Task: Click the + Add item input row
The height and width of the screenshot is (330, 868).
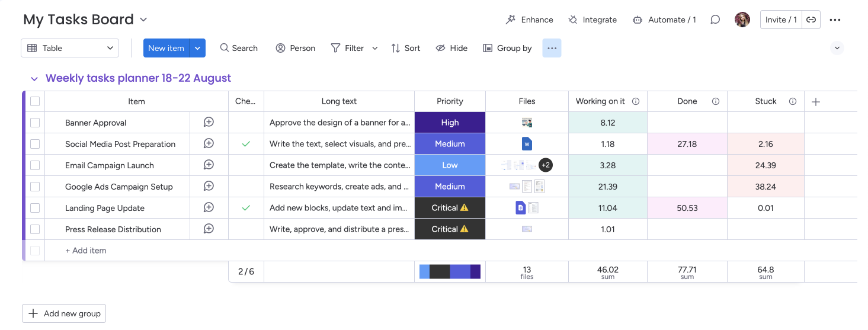Action: 86,251
